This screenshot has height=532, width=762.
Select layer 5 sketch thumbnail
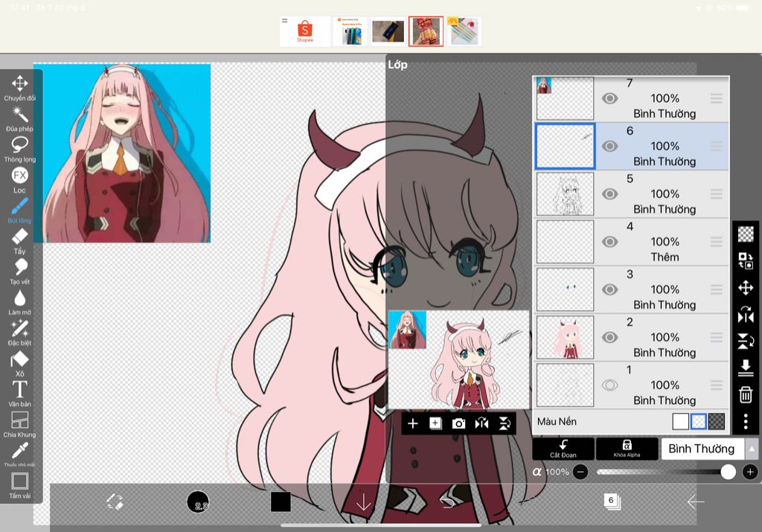(x=565, y=194)
